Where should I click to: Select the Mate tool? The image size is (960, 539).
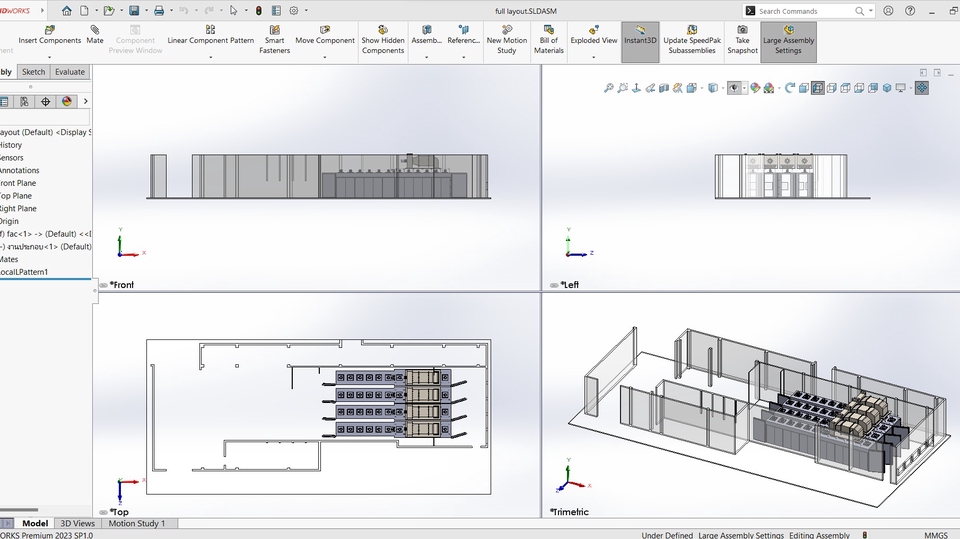[95, 36]
